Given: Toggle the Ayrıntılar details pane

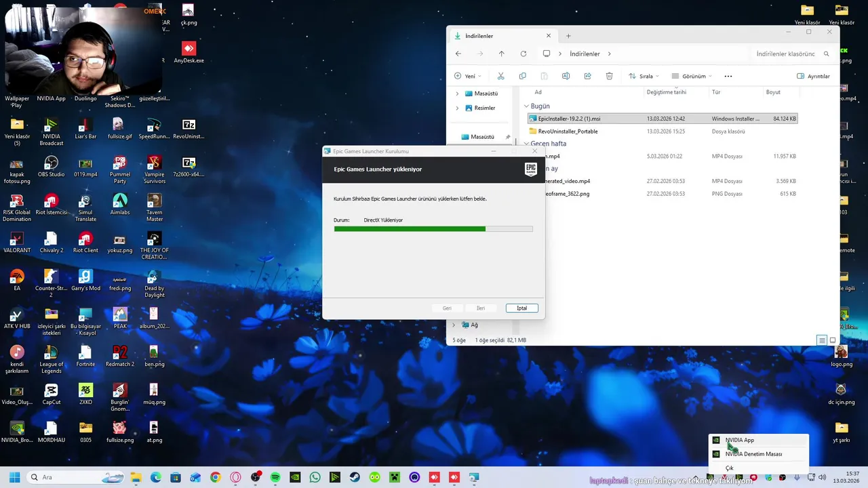Looking at the screenshot, I should (813, 76).
